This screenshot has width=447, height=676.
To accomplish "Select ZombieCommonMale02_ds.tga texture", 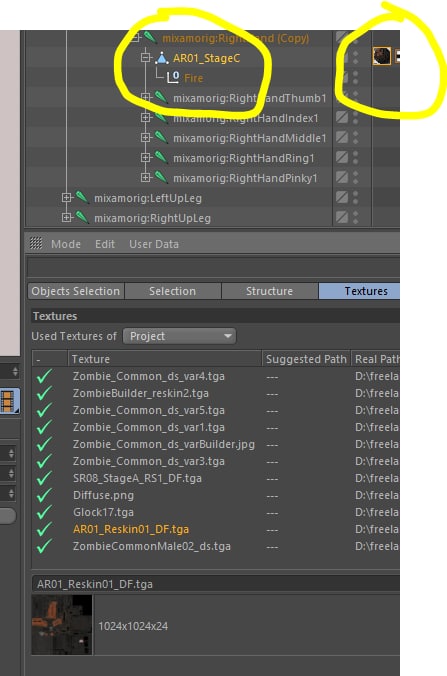I will [x=152, y=546].
